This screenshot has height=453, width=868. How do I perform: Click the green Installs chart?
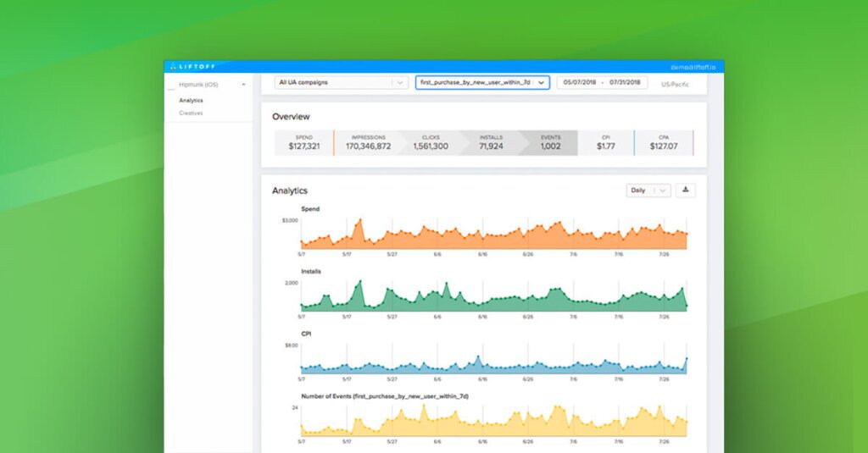(494, 296)
